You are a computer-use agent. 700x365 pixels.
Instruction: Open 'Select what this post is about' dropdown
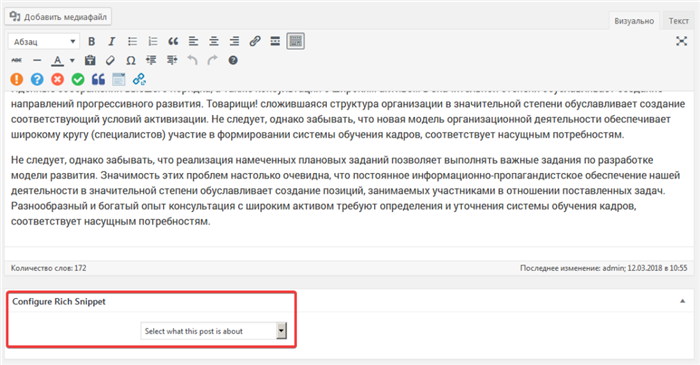(213, 331)
